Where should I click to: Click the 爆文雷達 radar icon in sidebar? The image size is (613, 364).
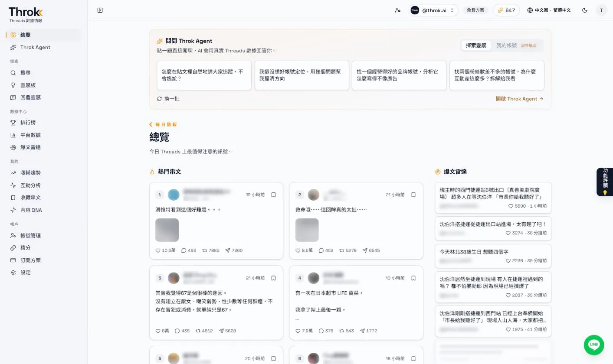tap(13, 147)
